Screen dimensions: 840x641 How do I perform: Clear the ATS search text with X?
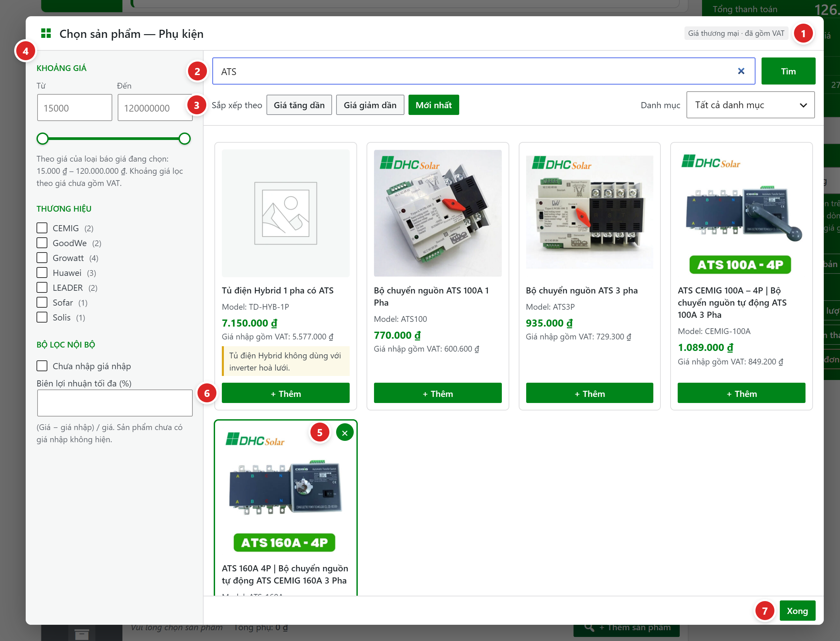741,71
